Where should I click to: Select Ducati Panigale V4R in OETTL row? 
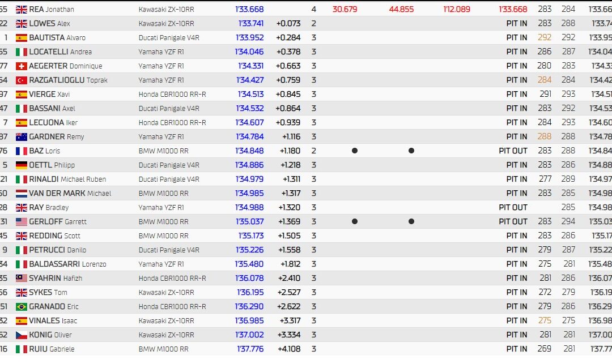pyautogui.click(x=169, y=165)
